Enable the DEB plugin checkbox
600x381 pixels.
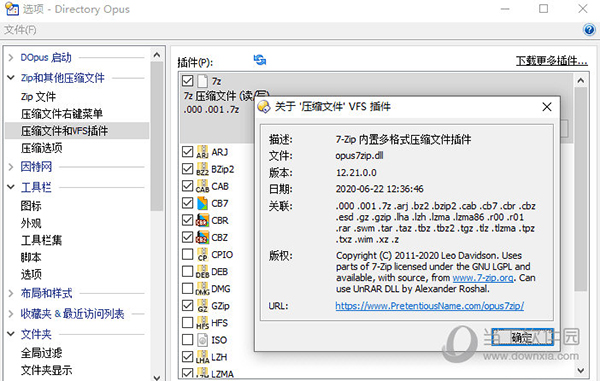coord(188,272)
